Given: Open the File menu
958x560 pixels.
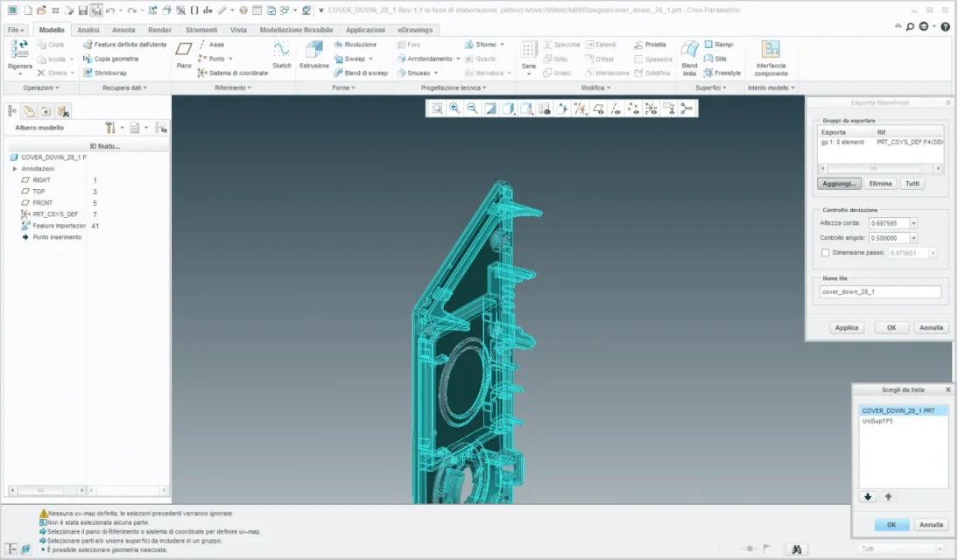Looking at the screenshot, I should 15,30.
